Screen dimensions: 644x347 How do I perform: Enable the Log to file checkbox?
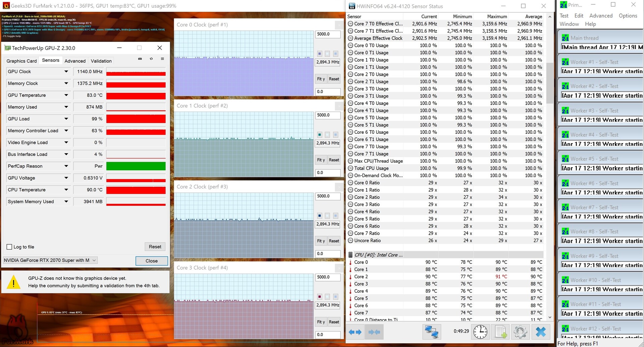pyautogui.click(x=9, y=247)
